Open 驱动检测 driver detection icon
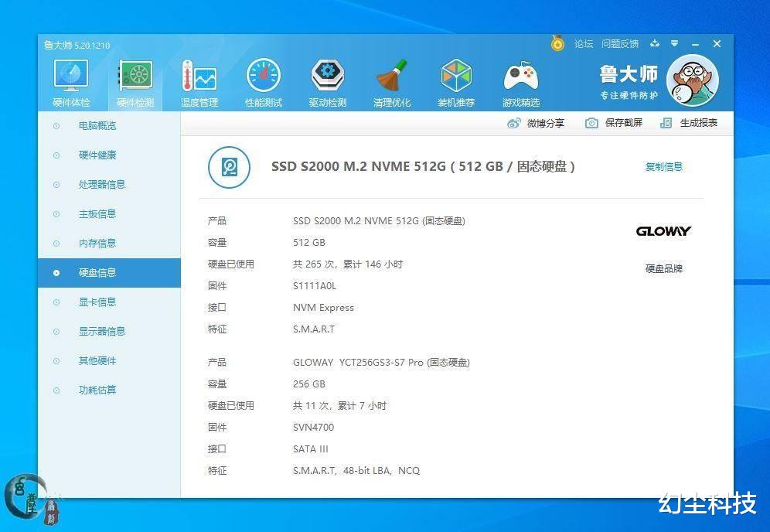 pos(328,83)
